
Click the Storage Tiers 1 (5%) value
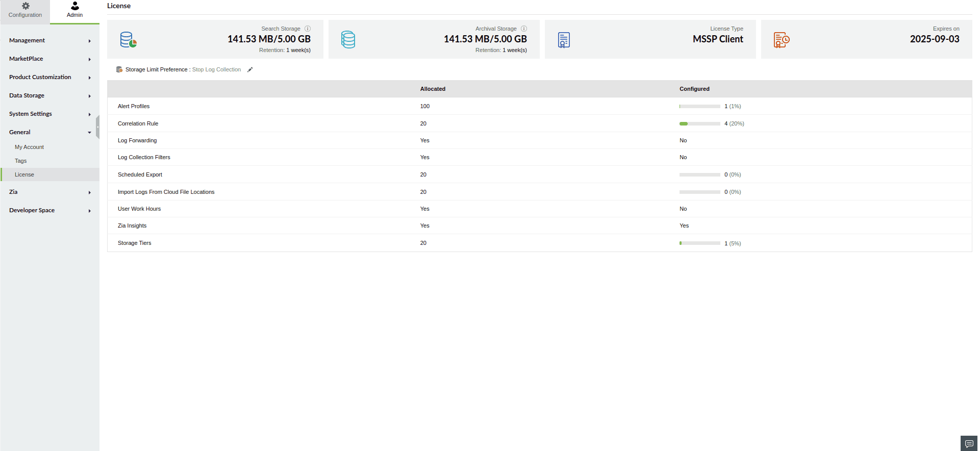(733, 243)
